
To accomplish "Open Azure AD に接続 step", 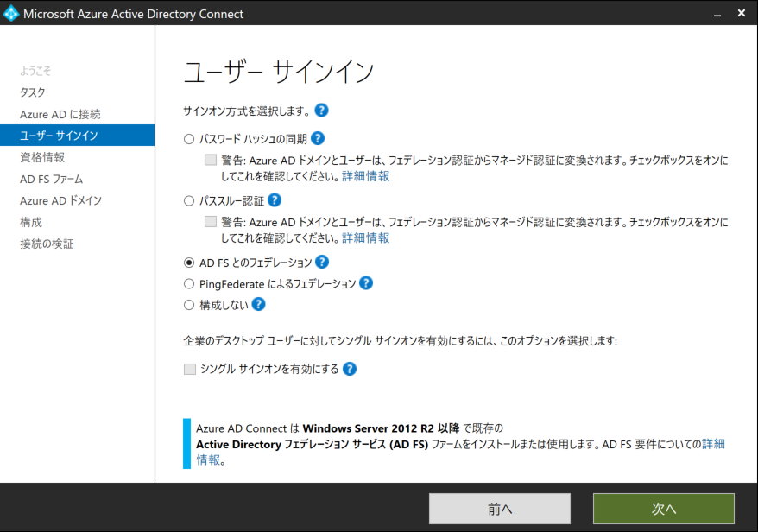I will pyautogui.click(x=60, y=114).
